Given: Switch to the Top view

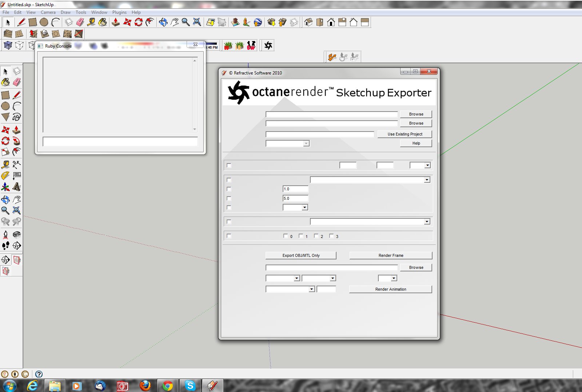Looking at the screenshot, I should click(x=319, y=22).
